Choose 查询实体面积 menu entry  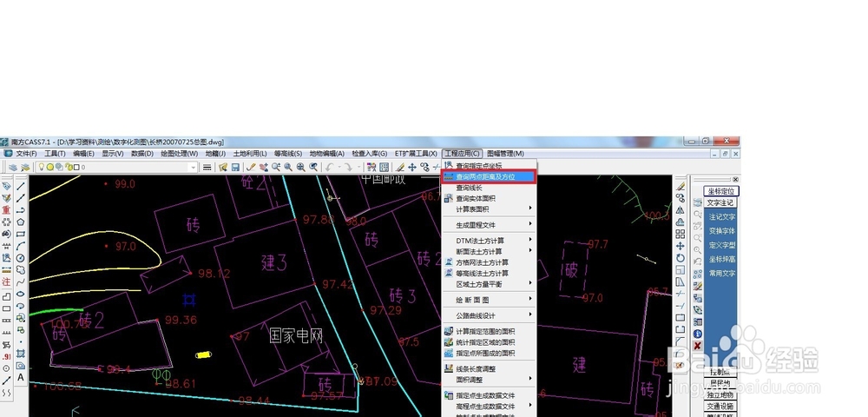(x=490, y=198)
